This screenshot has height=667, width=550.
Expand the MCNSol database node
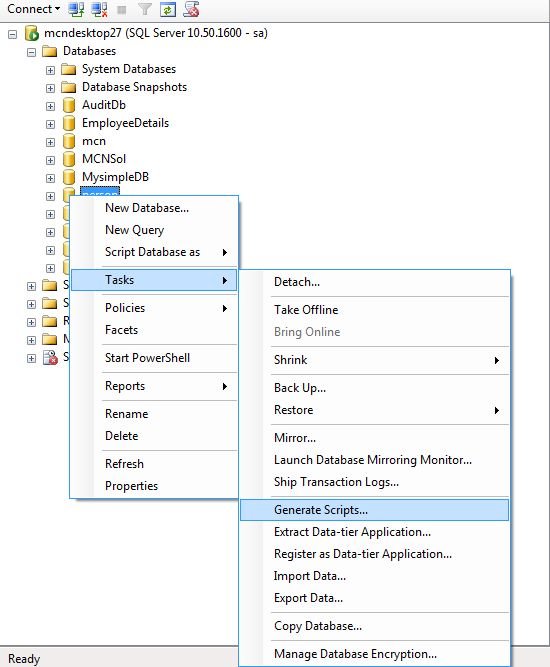(x=50, y=160)
